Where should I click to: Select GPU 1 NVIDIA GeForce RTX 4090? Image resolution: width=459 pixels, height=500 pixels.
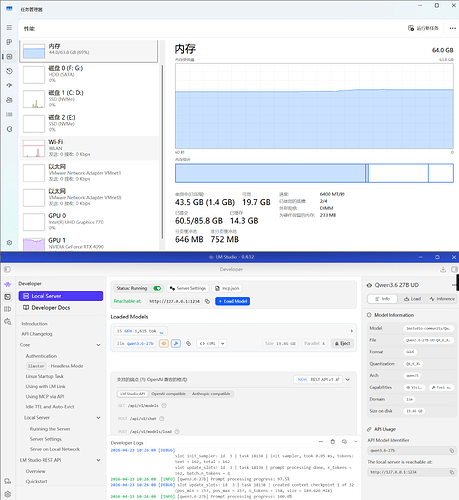pyautogui.click(x=90, y=243)
